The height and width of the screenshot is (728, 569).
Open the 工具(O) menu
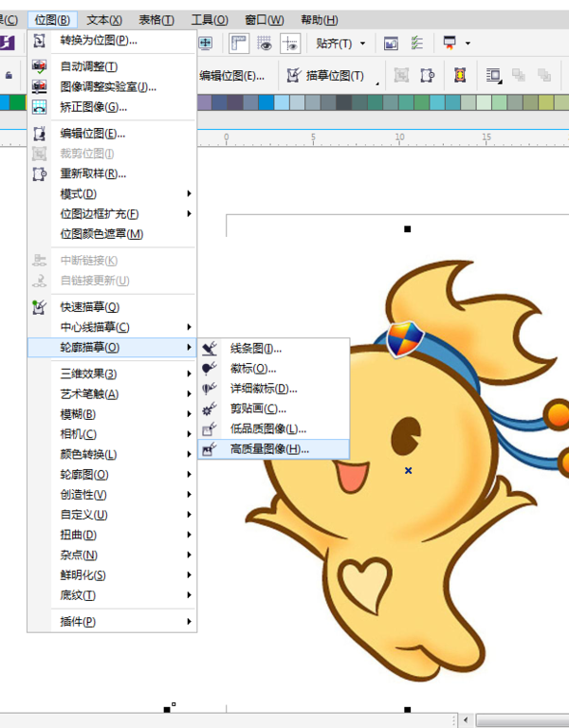coord(210,20)
